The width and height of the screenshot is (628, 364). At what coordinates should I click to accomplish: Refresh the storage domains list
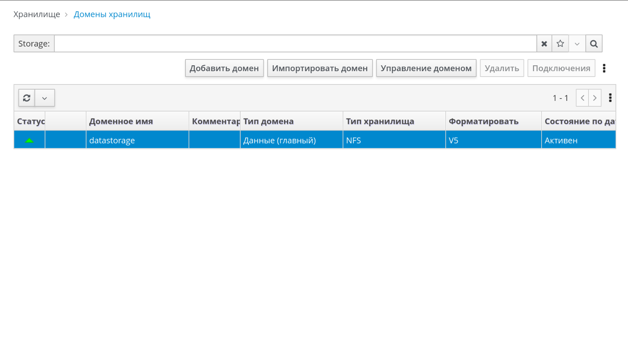pos(27,98)
